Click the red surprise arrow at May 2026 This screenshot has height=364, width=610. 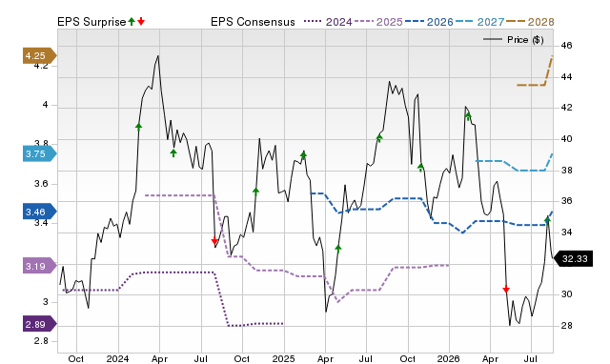[x=506, y=290]
